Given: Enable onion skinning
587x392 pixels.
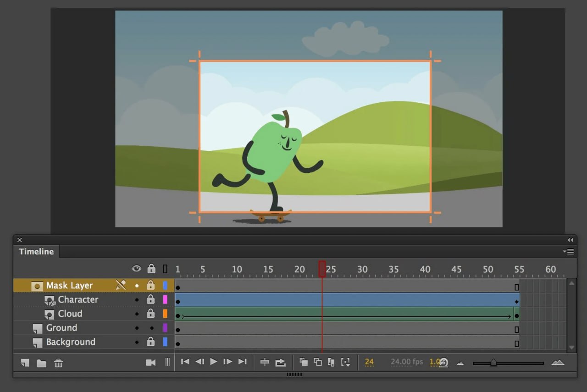Looking at the screenshot, I should click(x=304, y=362).
